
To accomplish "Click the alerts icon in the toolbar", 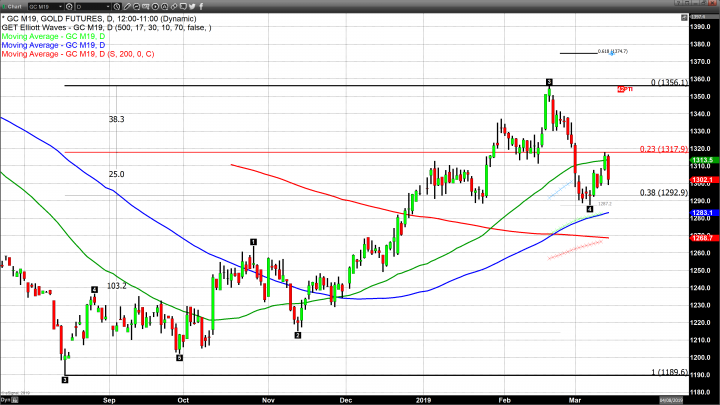I will (164, 6).
